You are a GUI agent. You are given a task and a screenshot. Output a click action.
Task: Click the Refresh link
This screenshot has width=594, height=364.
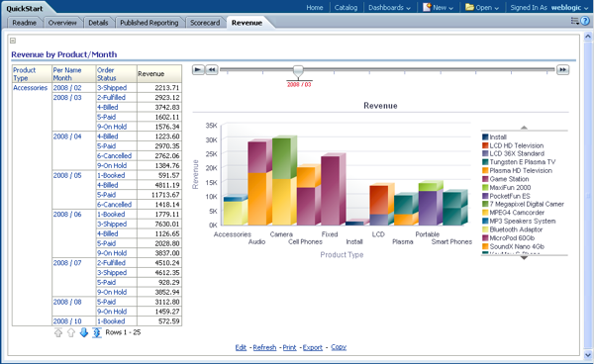tap(264, 347)
